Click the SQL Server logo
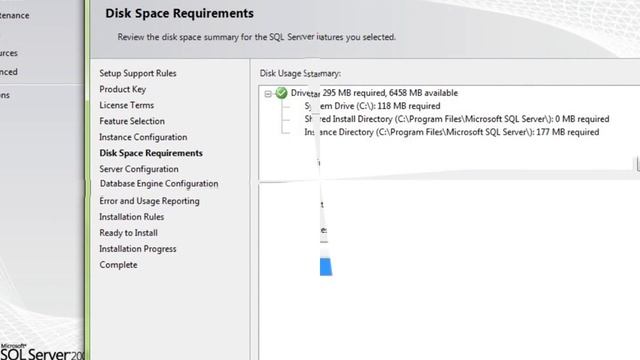This screenshot has height=360, width=640. [x=41, y=352]
